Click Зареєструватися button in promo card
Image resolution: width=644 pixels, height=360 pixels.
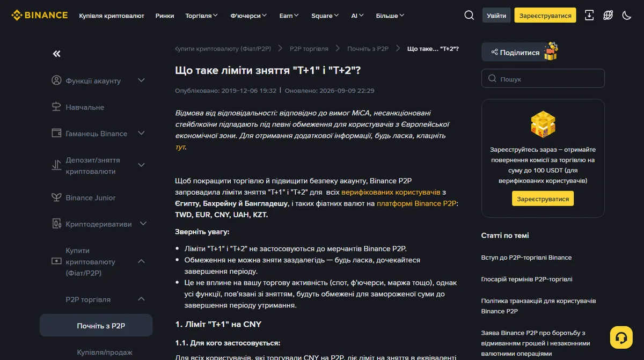pyautogui.click(x=543, y=199)
